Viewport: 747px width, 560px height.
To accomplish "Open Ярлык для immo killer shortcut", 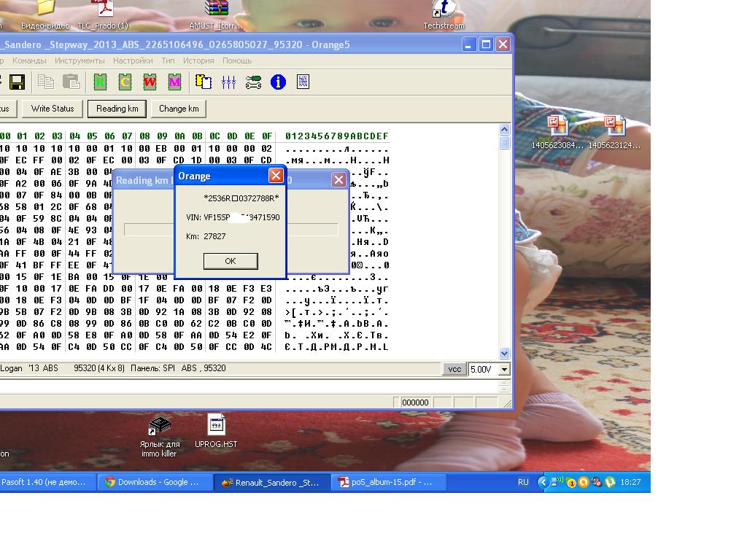I will [x=160, y=437].
